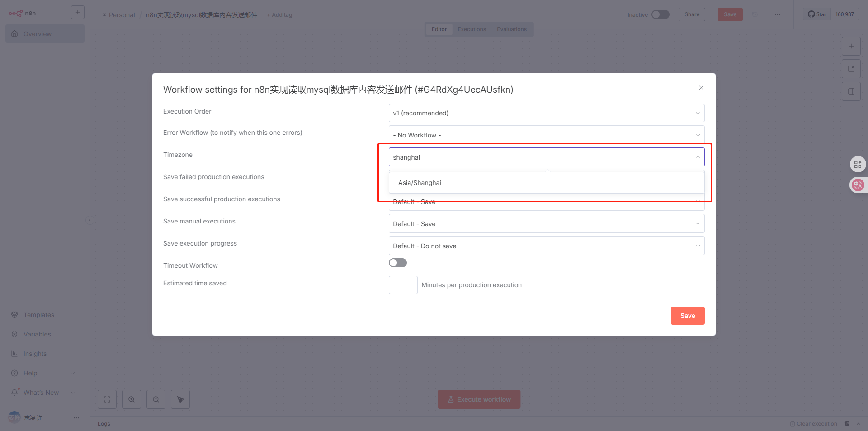Viewport: 868px width, 431px height.
Task: Click the Share button
Action: (692, 14)
